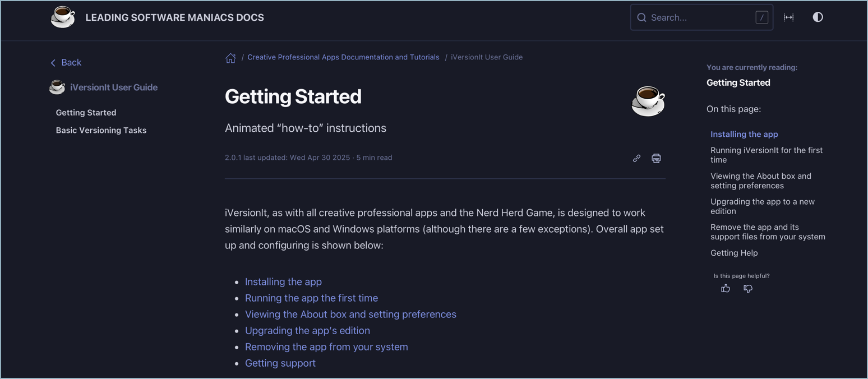Screen dimensions: 868x379
Task: Open Getting Started in the sidebar
Action: coord(86,113)
